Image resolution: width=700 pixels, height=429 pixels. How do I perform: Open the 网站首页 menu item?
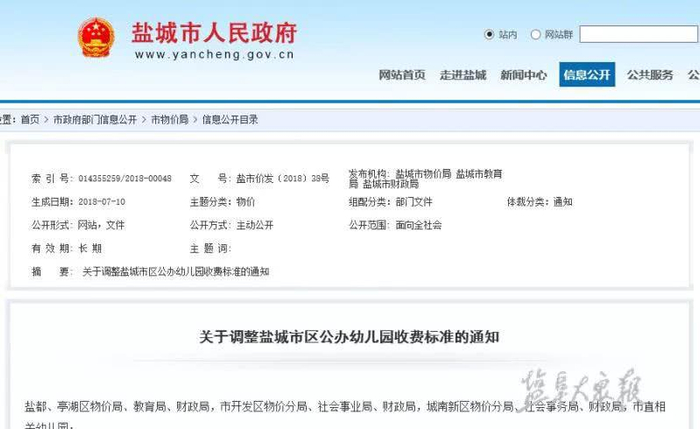pyautogui.click(x=402, y=75)
